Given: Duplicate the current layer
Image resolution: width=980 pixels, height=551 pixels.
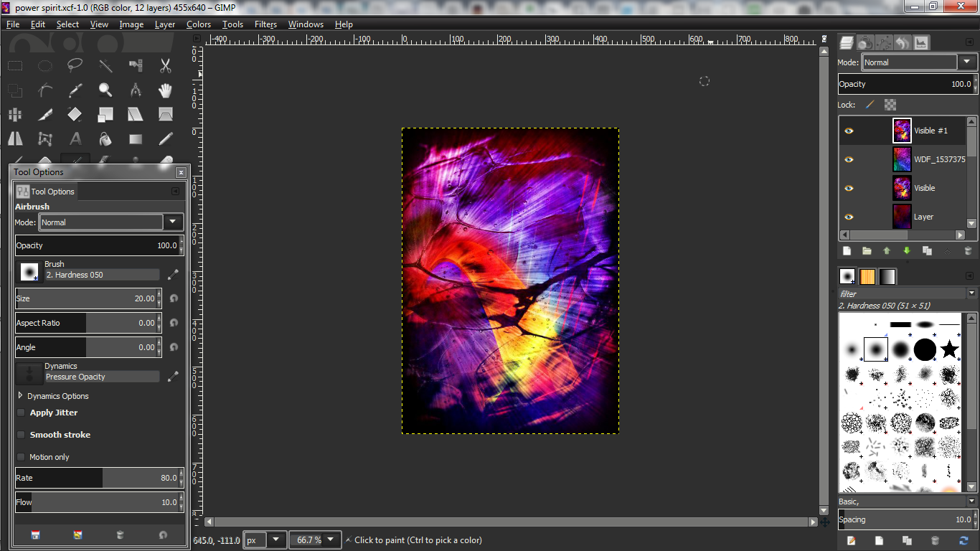Looking at the screenshot, I should (x=927, y=250).
